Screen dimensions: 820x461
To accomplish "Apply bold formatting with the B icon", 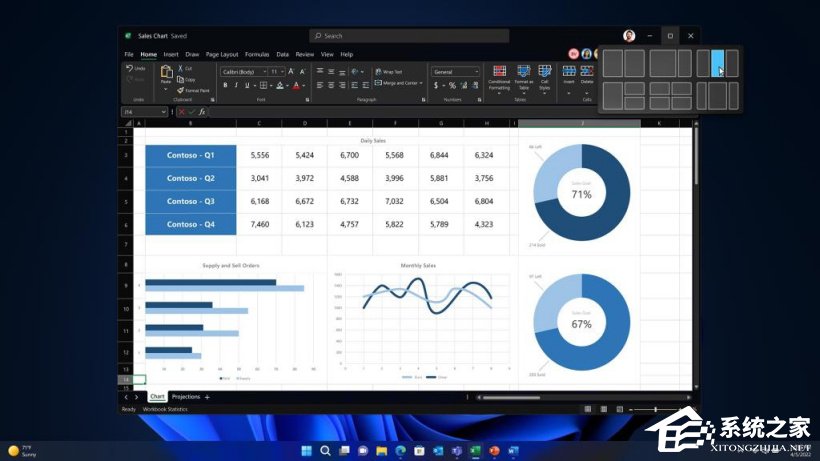I will [226, 85].
